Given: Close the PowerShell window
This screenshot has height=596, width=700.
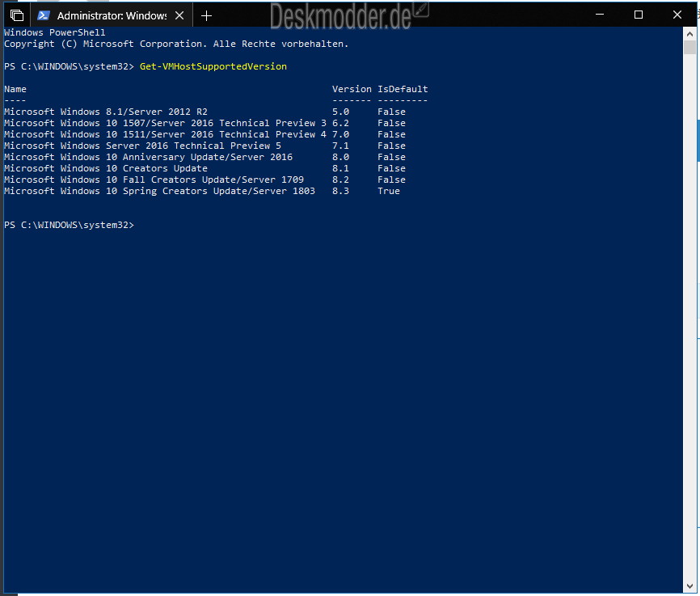Looking at the screenshot, I should click(x=677, y=15).
